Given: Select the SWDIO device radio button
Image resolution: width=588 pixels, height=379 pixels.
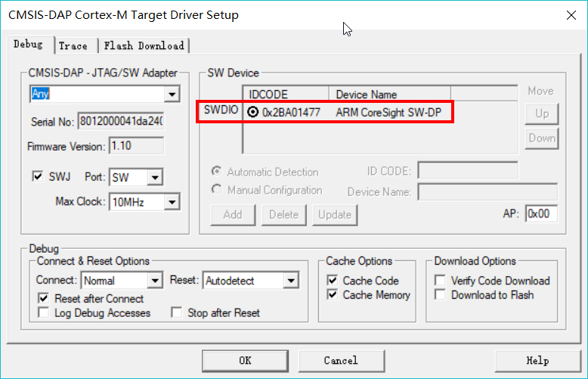Looking at the screenshot, I should 252,112.
